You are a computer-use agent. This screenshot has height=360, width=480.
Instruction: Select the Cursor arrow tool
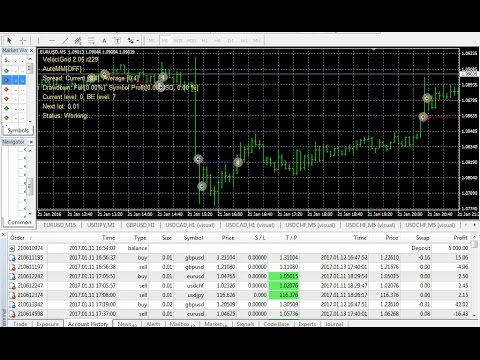click(x=9, y=40)
